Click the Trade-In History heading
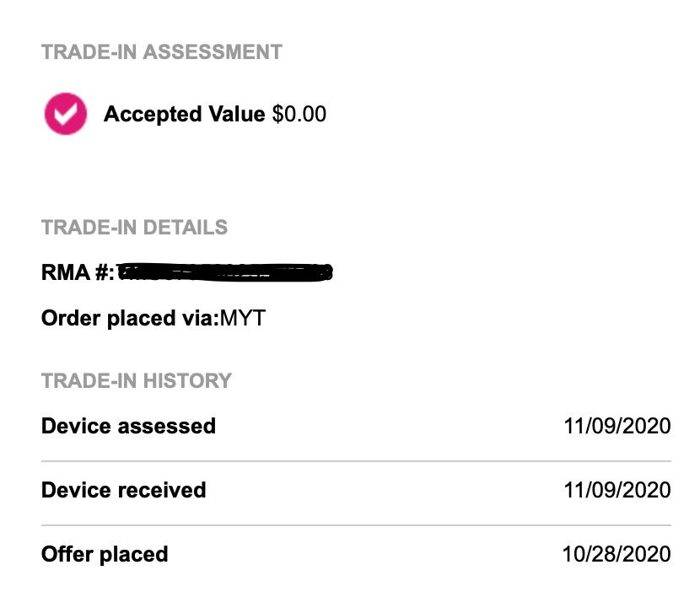Screen dimensions: 700x597 coord(136,381)
